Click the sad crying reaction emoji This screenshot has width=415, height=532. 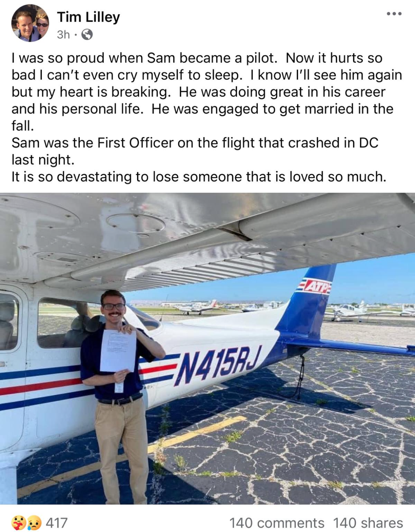(x=34, y=522)
